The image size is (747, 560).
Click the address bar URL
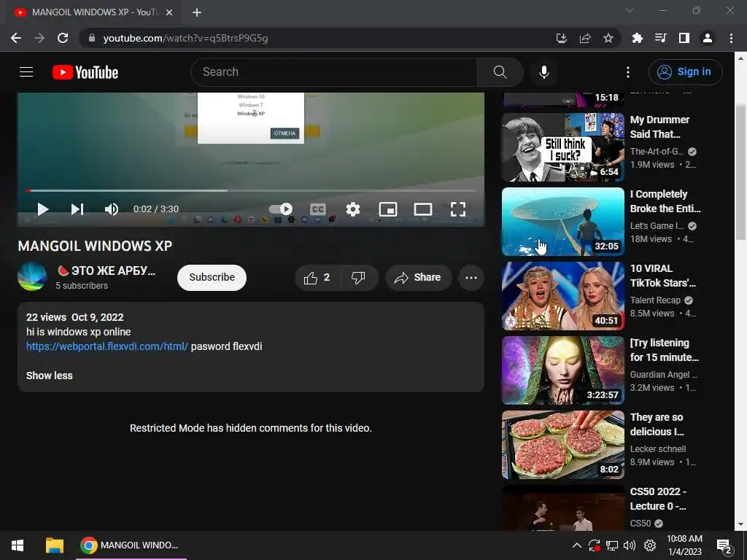tap(185, 38)
